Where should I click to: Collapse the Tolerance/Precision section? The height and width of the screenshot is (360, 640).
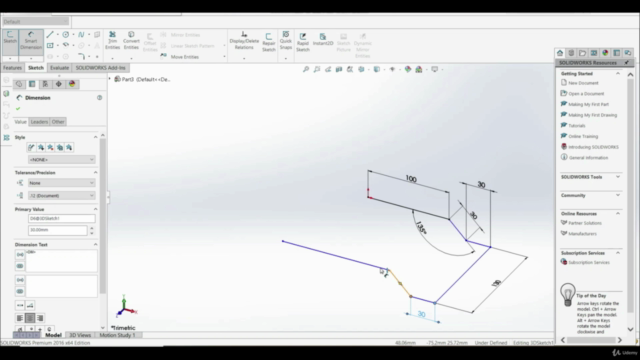96,173
